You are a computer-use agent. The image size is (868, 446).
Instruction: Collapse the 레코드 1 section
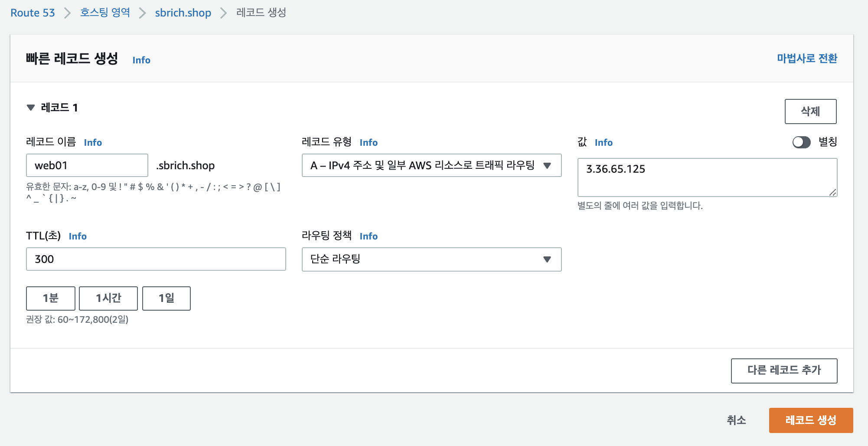pyautogui.click(x=30, y=108)
